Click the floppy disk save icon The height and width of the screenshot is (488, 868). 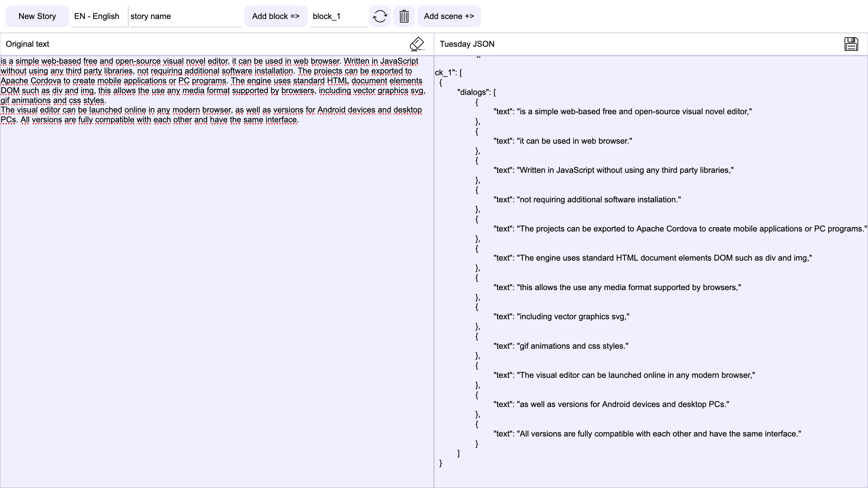click(851, 44)
